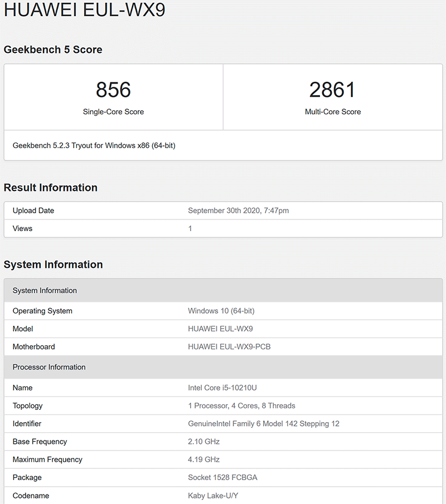446x504 pixels.
Task: Click the Identifier row label
Action: (27, 424)
